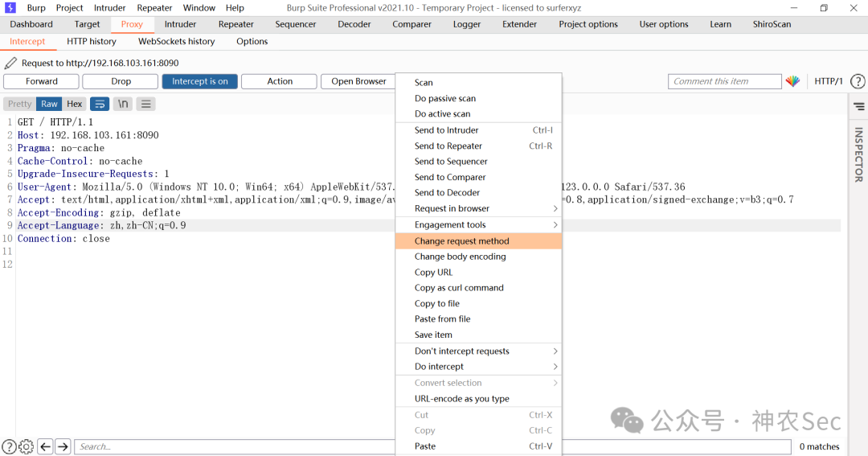868x456 pixels.
Task: Select Send to Intruder
Action: tap(479, 130)
